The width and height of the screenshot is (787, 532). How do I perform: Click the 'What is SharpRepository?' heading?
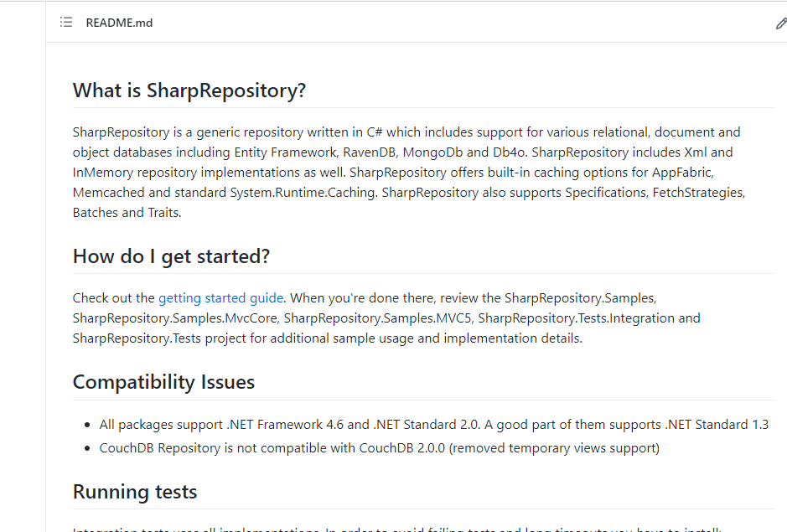pyautogui.click(x=189, y=90)
